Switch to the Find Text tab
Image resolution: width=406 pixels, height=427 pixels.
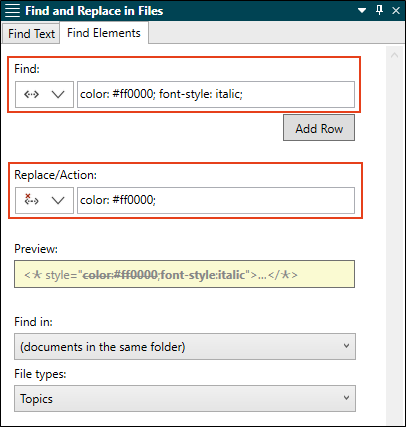[31, 33]
